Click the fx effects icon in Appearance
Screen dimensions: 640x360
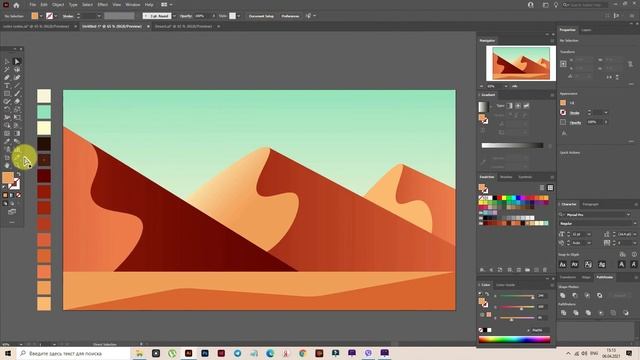pyautogui.click(x=564, y=133)
